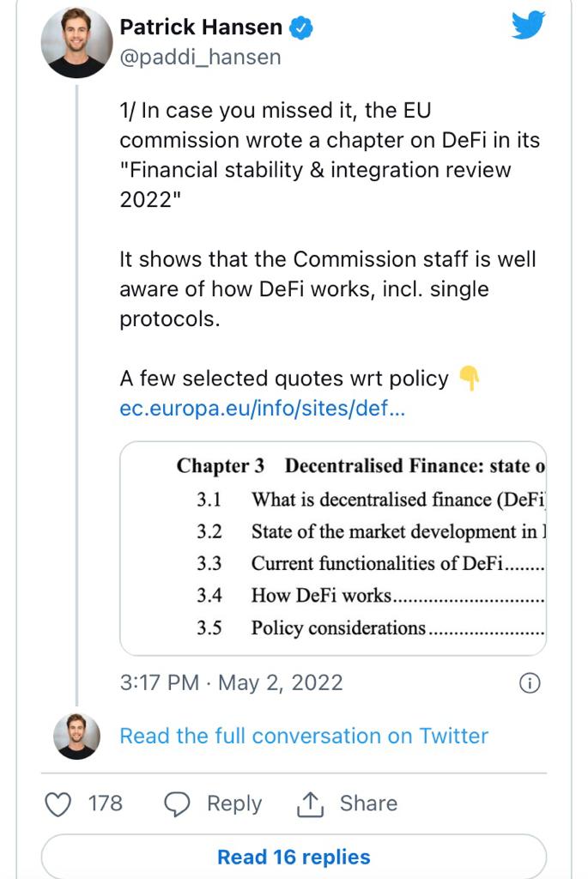Viewport: 588px width, 879px height.
Task: Click Patrick Hansen's large profile photo
Action: click(x=76, y=43)
